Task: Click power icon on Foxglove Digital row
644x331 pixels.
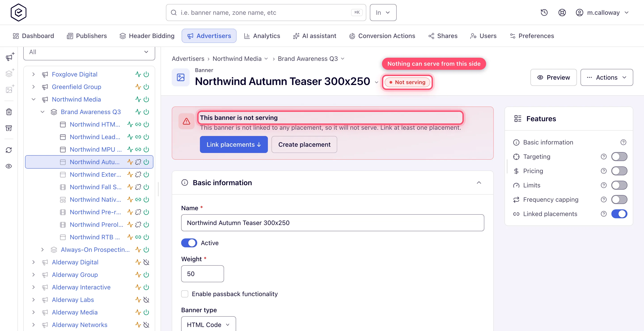Action: click(146, 74)
